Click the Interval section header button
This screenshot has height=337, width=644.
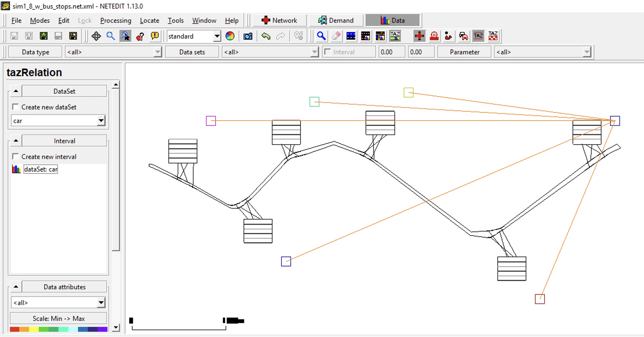tap(64, 141)
